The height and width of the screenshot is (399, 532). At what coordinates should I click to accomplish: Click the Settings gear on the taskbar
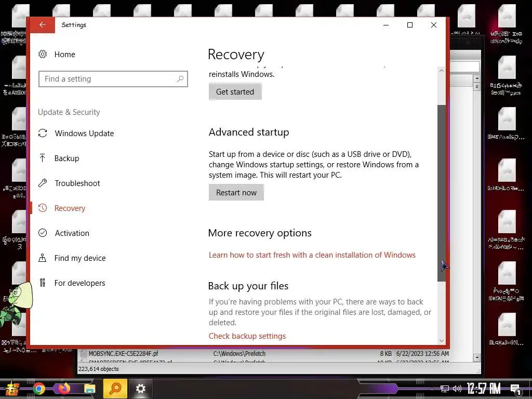point(140,389)
